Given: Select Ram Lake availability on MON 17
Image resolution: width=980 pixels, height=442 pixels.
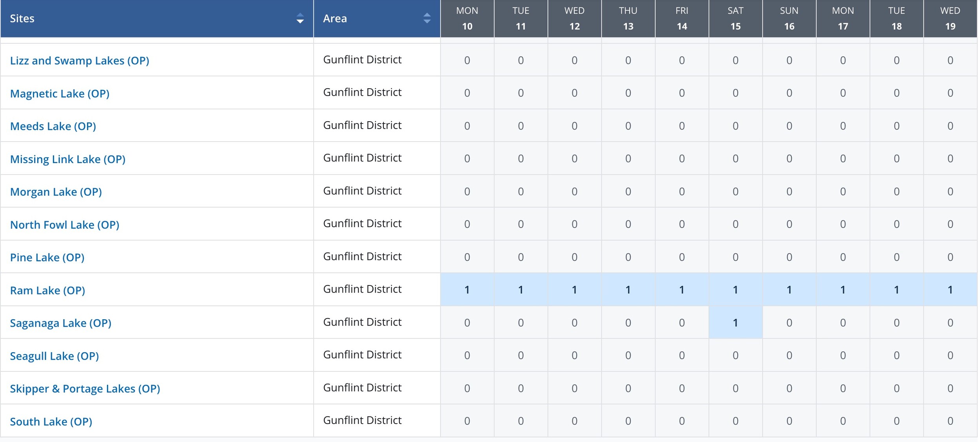Looking at the screenshot, I should click(x=843, y=289).
